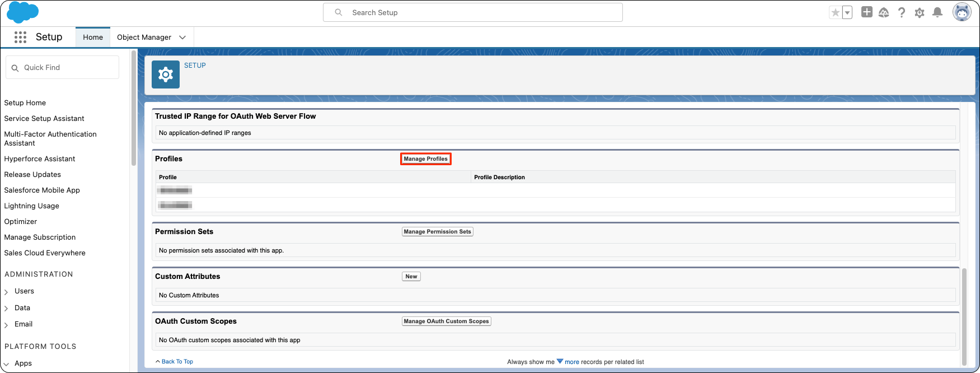Click the Quick Find magnifier icon
The width and height of the screenshot is (980, 373).
15,68
